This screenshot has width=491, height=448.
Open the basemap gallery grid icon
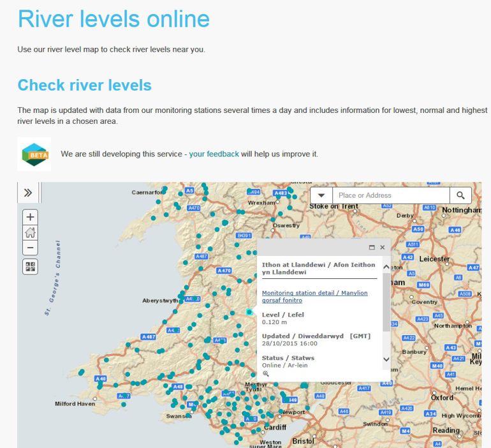[31, 267]
